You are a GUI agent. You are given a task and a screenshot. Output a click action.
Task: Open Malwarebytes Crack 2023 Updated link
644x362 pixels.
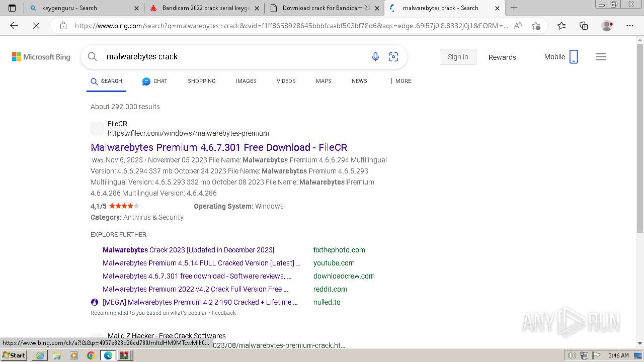click(x=189, y=250)
